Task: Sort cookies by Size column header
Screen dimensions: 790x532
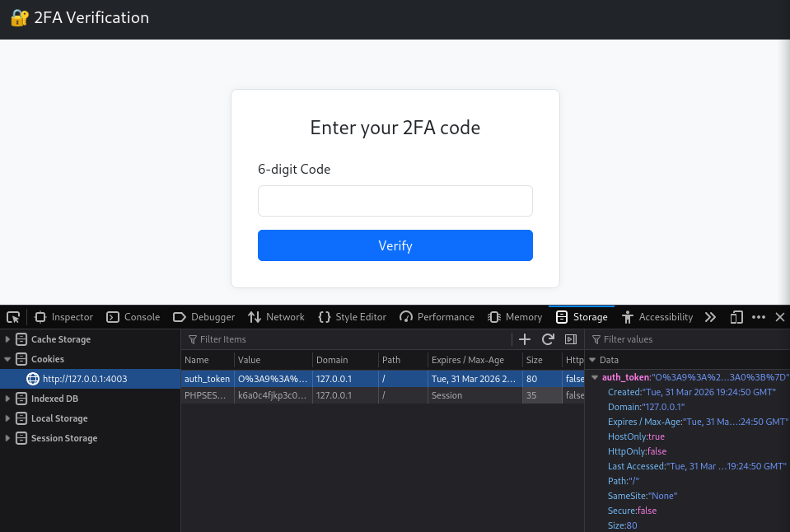Action: pos(542,360)
